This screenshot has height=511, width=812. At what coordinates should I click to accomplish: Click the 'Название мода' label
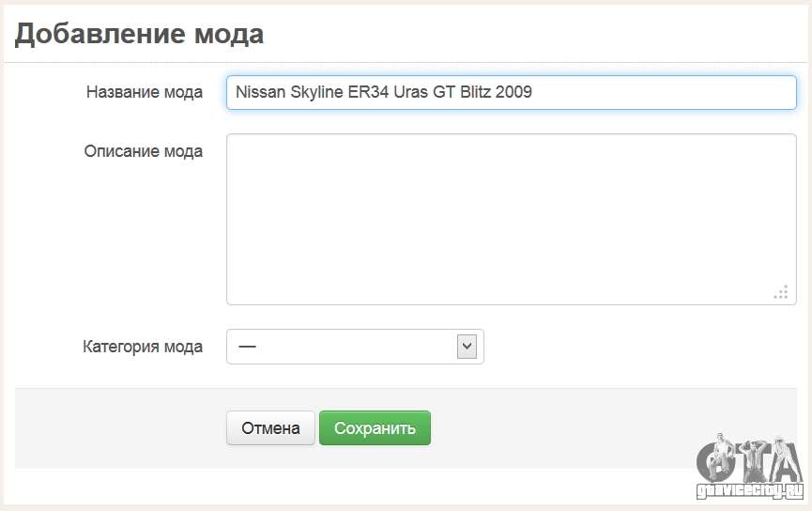[145, 92]
